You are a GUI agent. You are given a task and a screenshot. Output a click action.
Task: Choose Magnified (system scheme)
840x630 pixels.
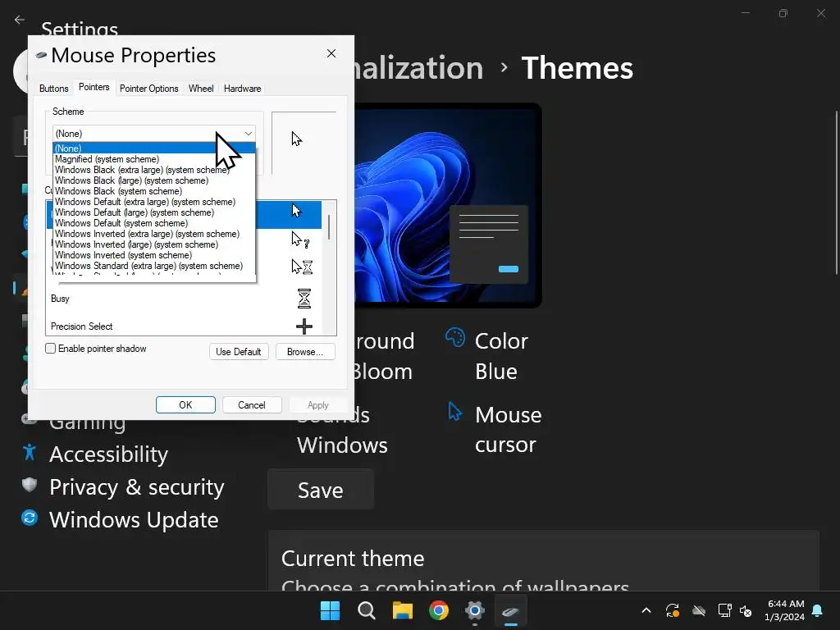point(153,159)
